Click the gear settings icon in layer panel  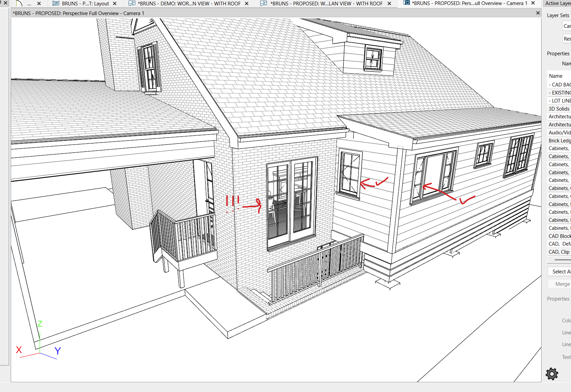coord(552,374)
